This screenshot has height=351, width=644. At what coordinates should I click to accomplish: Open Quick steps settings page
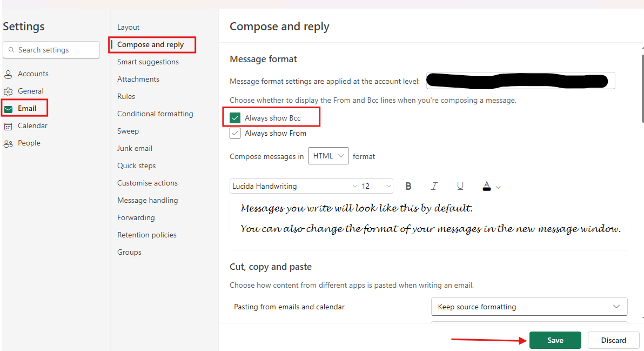point(136,165)
